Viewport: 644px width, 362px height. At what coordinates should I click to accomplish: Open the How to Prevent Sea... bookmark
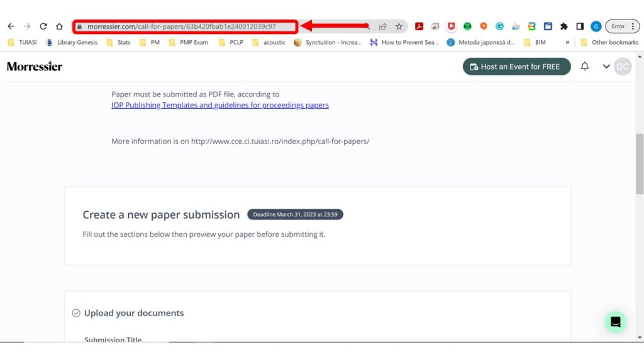(x=404, y=42)
